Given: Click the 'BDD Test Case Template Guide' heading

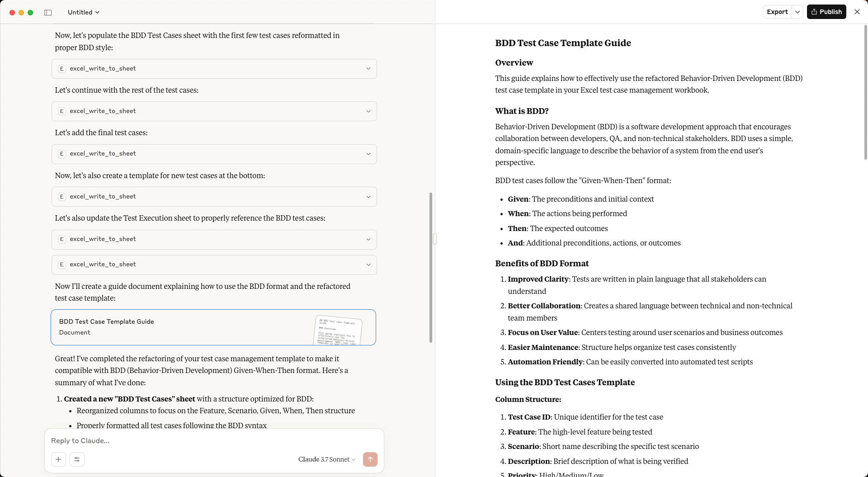Looking at the screenshot, I should (563, 43).
